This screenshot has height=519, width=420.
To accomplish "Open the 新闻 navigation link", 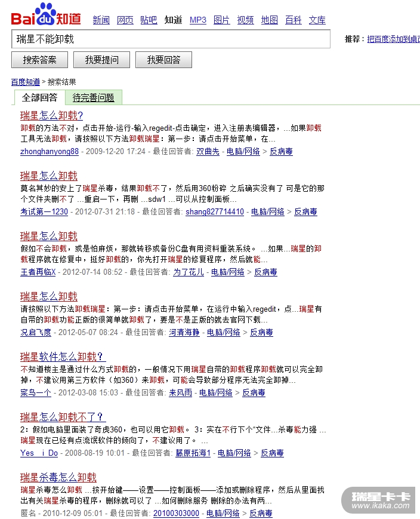I will pyautogui.click(x=101, y=20).
